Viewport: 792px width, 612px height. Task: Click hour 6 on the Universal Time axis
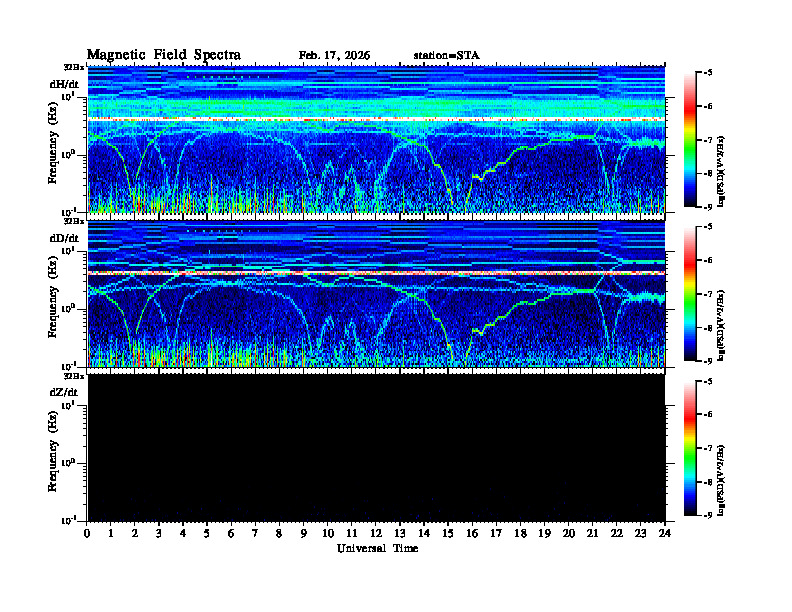click(x=231, y=533)
